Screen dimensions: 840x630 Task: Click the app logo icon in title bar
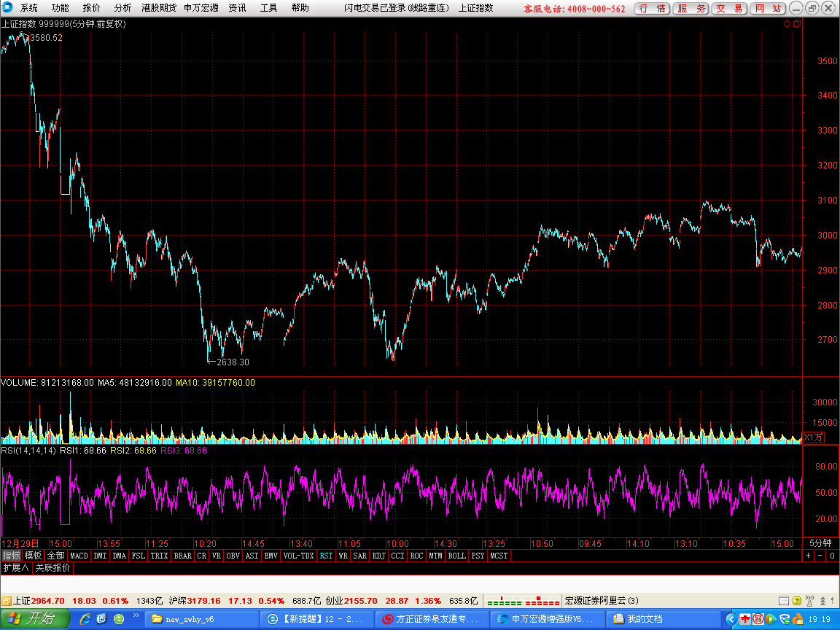coord(7,7)
